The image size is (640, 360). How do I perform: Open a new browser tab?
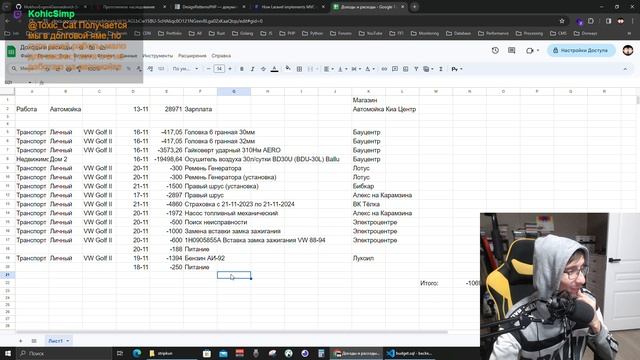[x=414, y=7]
